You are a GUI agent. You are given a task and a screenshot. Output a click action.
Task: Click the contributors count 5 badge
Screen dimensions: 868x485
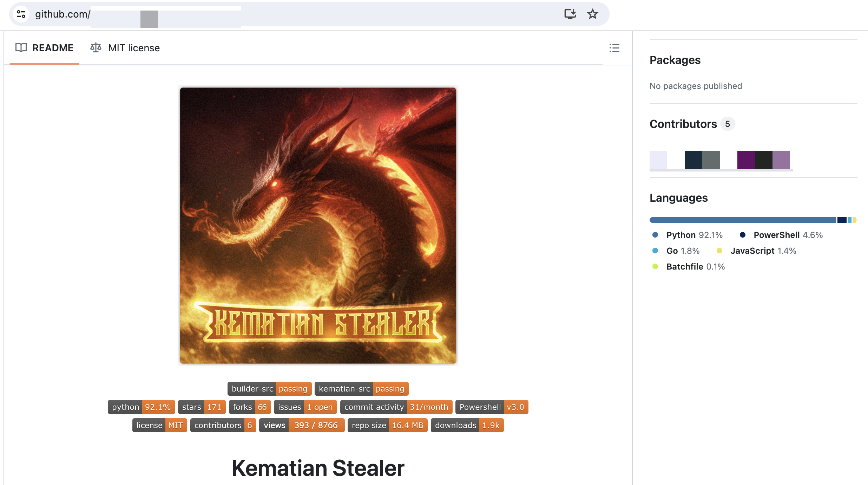click(728, 124)
